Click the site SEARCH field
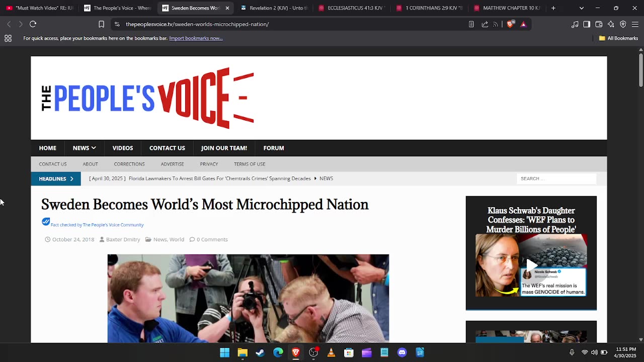Image resolution: width=644 pixels, height=362 pixels. [556, 178]
